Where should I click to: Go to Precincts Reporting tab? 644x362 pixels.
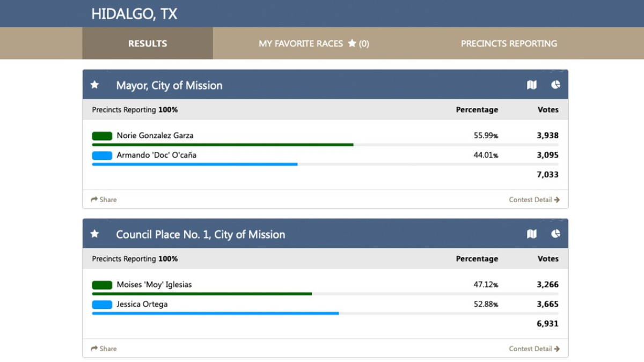509,43
